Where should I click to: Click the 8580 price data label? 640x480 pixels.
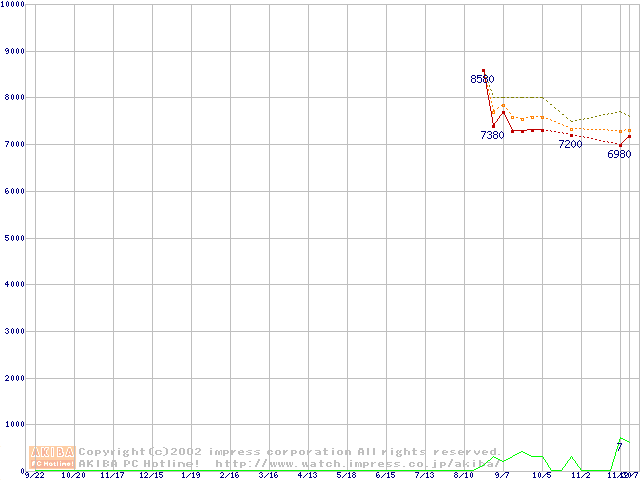coord(482,80)
